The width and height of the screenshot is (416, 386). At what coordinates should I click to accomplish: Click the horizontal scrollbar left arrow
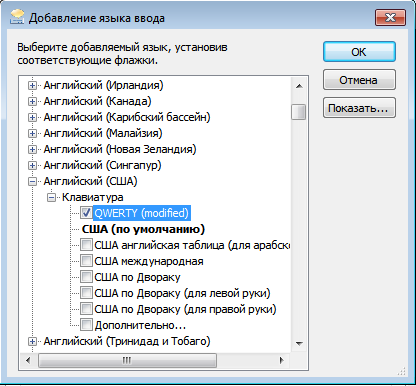coord(28,360)
